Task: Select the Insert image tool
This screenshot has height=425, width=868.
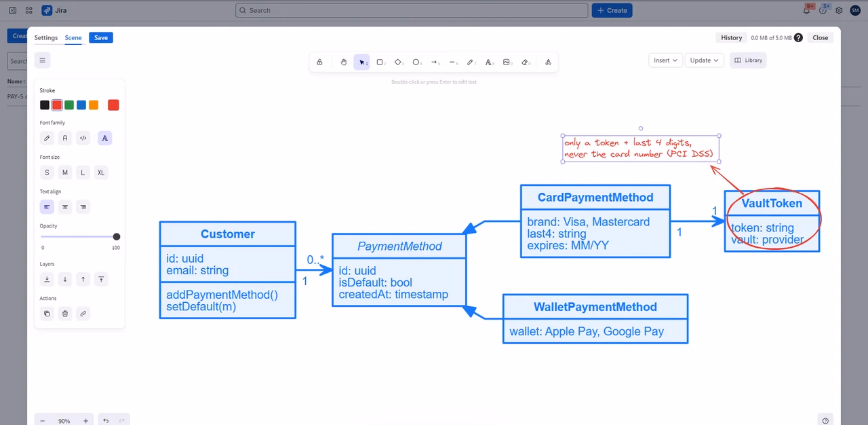Action: [x=507, y=62]
